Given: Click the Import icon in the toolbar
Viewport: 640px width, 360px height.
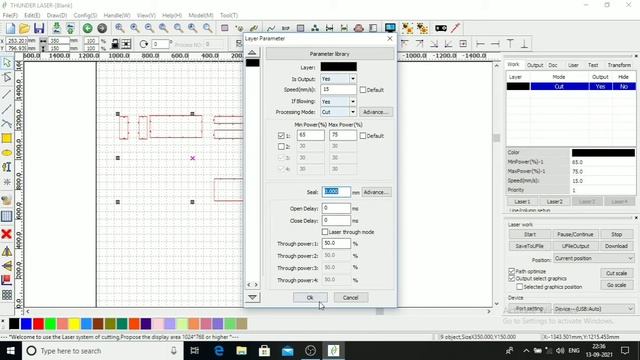Looking at the screenshot, I should (57, 28).
